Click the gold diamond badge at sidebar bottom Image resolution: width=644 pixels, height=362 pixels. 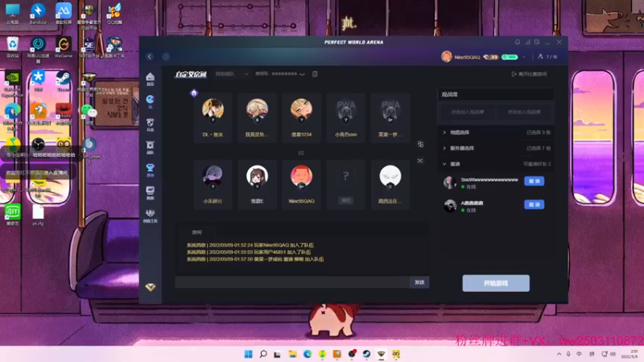(x=151, y=287)
